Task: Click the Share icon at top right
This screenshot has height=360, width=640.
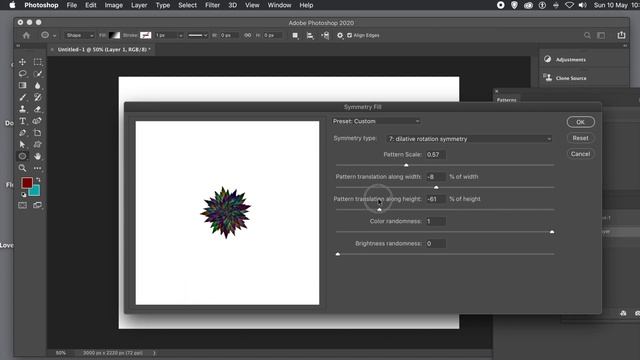Action: click(621, 35)
